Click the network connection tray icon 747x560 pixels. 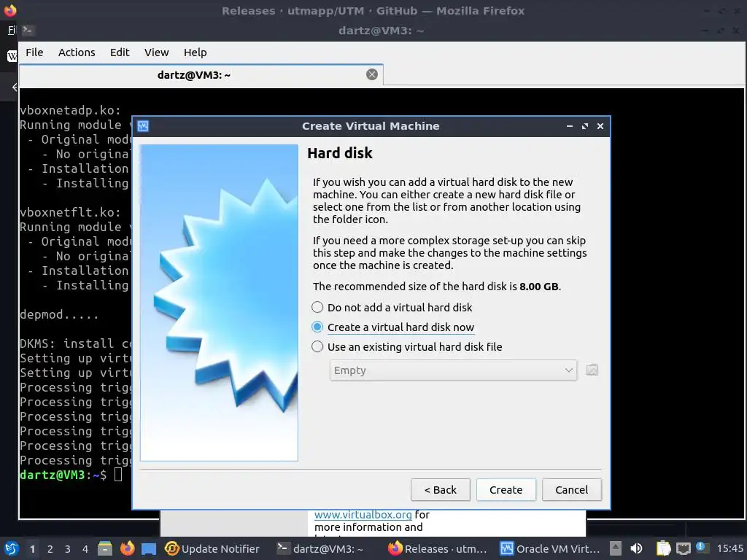pos(683,548)
